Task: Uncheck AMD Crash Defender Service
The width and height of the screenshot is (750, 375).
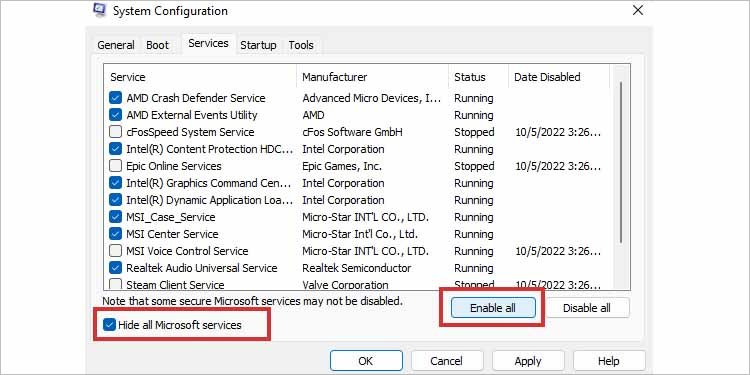Action: (x=115, y=98)
